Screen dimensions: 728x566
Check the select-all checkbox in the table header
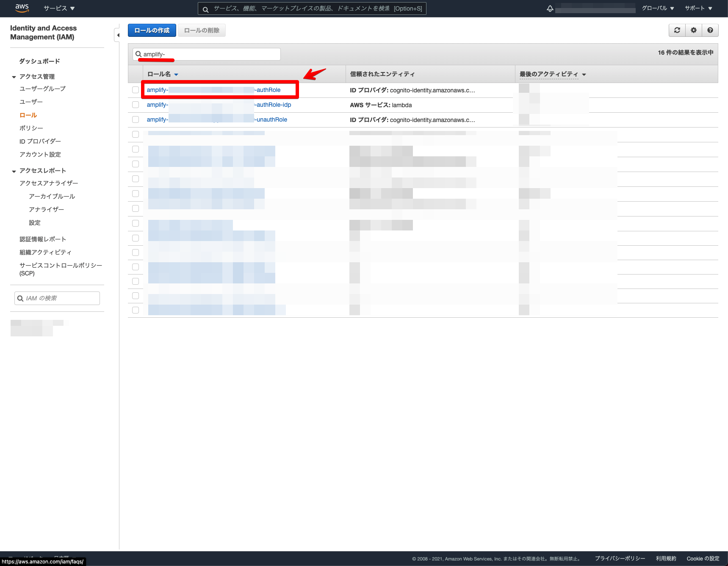[136, 74]
